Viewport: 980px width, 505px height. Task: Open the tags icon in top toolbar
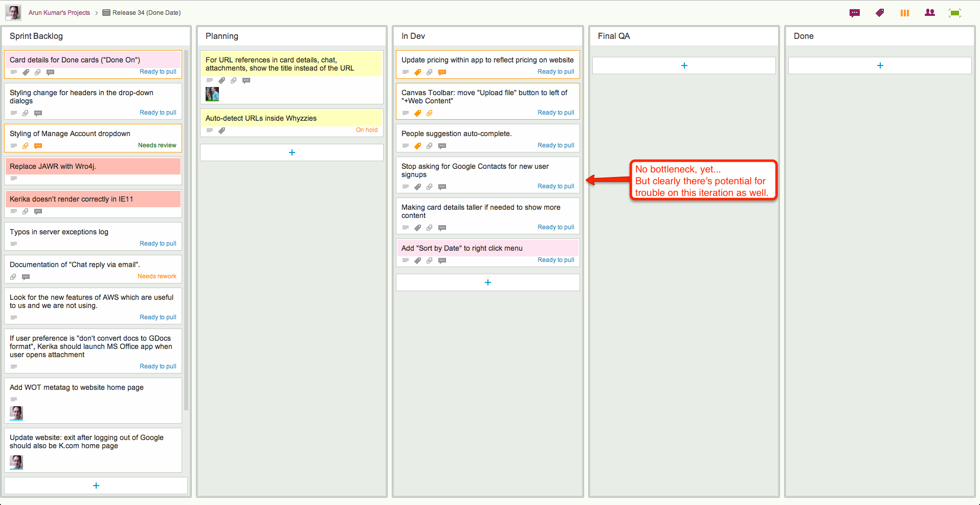tap(880, 13)
